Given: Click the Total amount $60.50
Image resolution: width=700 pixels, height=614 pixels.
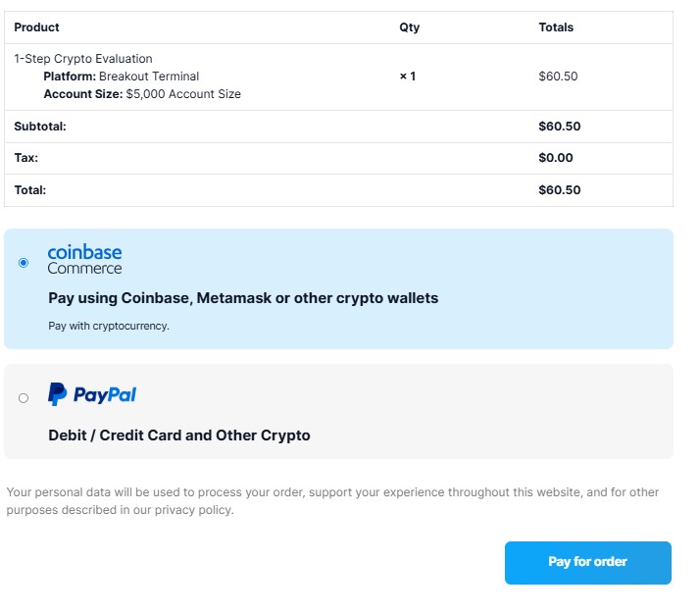Looking at the screenshot, I should point(560,190).
